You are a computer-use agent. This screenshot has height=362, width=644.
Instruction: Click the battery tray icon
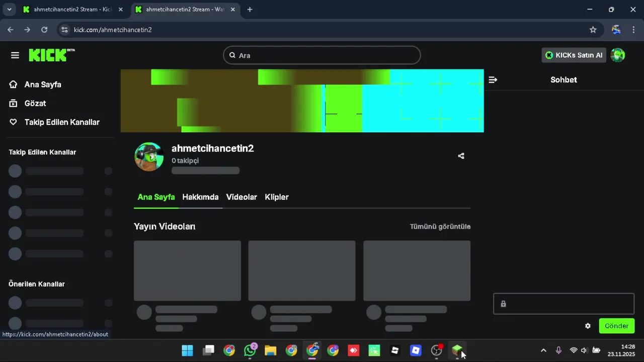(x=596, y=350)
